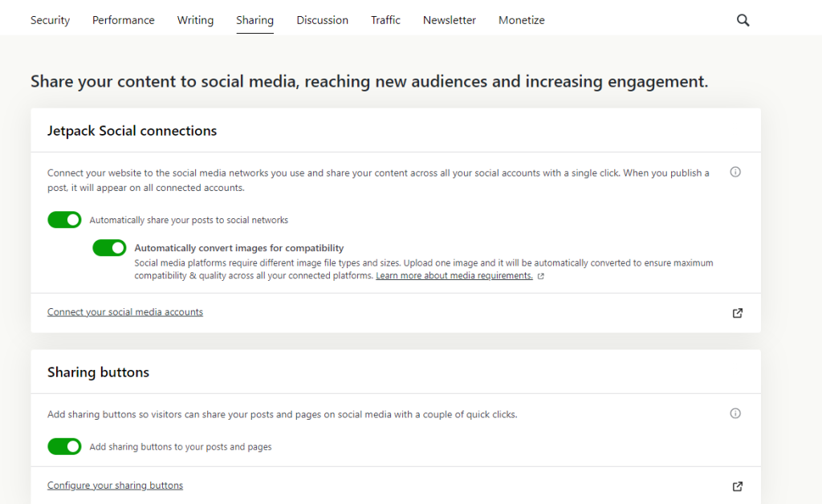Click info icon in Jetpack Social connections
The width and height of the screenshot is (822, 504).
[735, 173]
